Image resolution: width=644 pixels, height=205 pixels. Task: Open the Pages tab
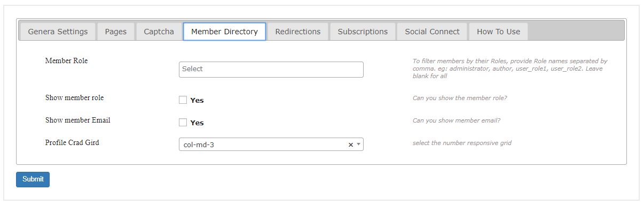115,32
